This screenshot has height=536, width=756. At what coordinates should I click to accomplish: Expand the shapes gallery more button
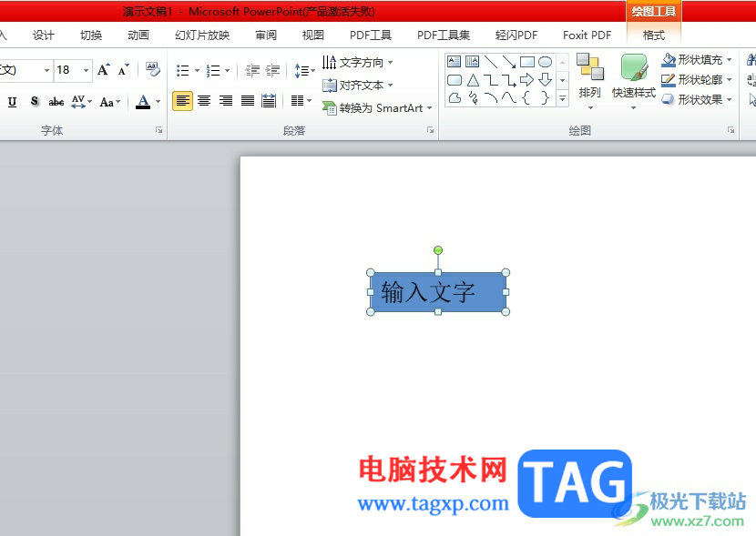pyautogui.click(x=562, y=98)
